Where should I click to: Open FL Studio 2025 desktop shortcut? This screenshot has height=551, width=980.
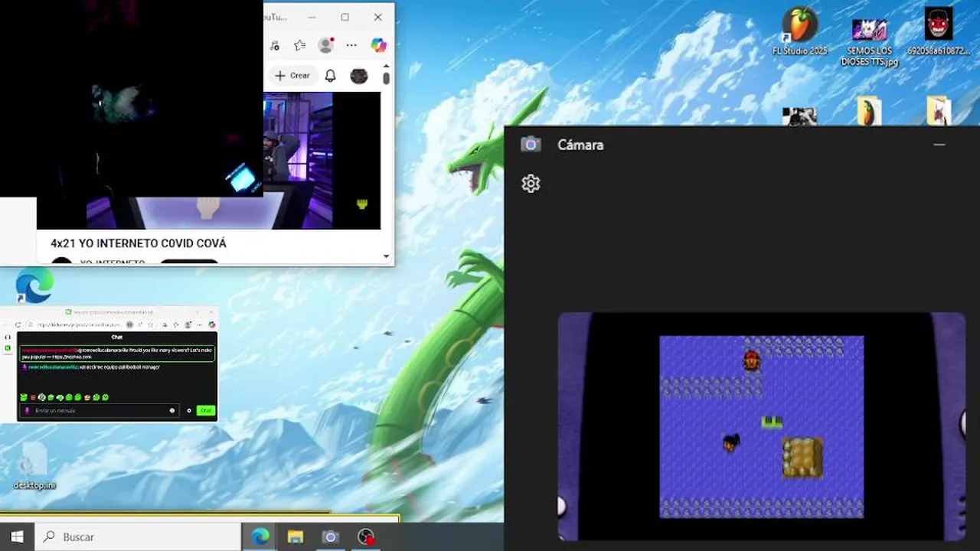pyautogui.click(x=800, y=32)
